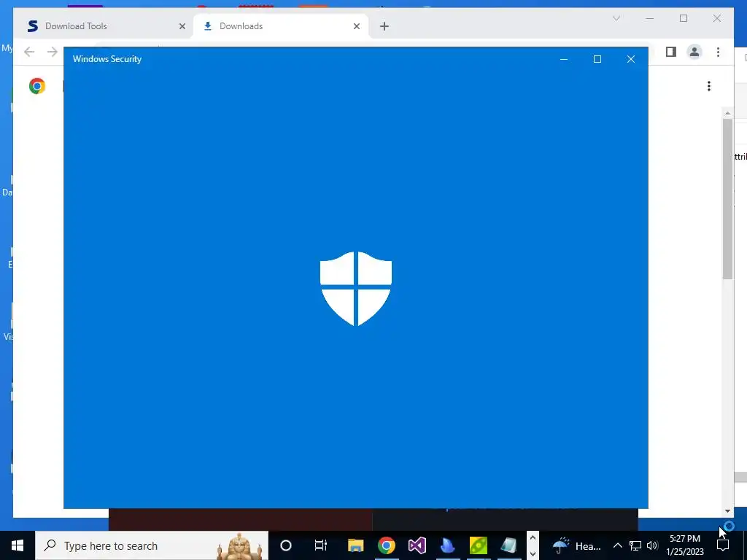Close the Download Tools tab

182,26
